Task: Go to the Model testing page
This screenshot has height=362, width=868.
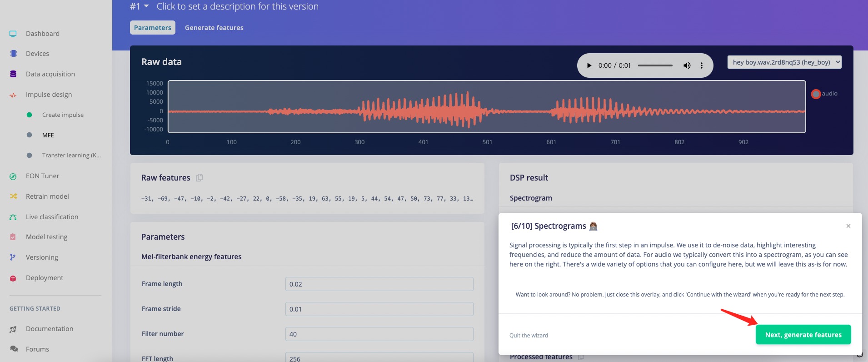Action: [46, 237]
